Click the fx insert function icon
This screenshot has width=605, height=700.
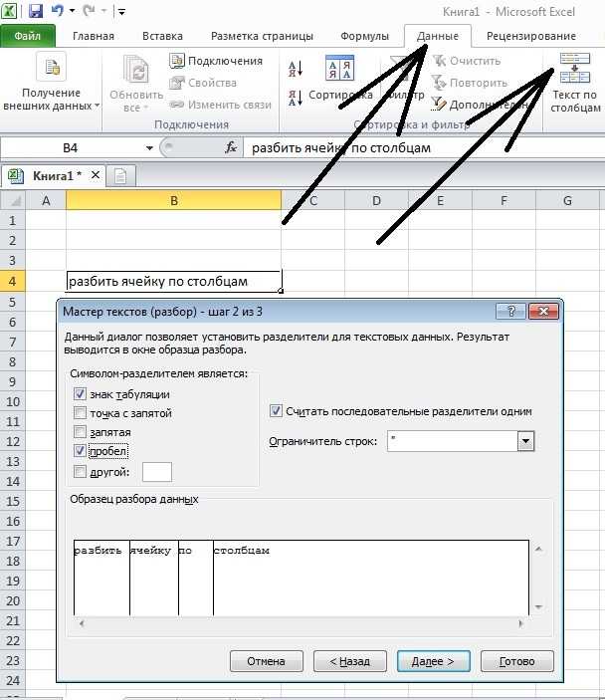click(x=231, y=147)
